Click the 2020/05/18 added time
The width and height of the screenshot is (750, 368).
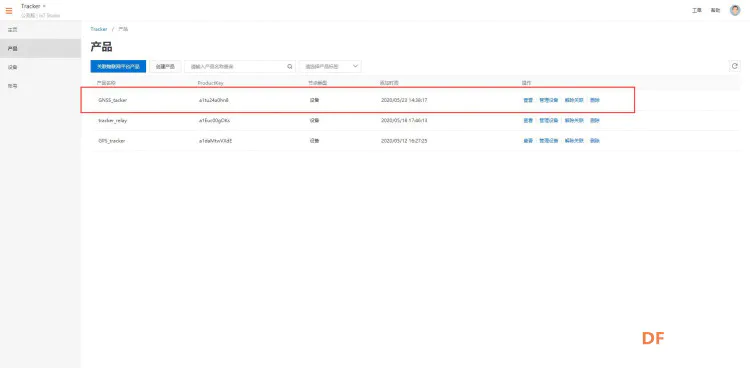404,121
